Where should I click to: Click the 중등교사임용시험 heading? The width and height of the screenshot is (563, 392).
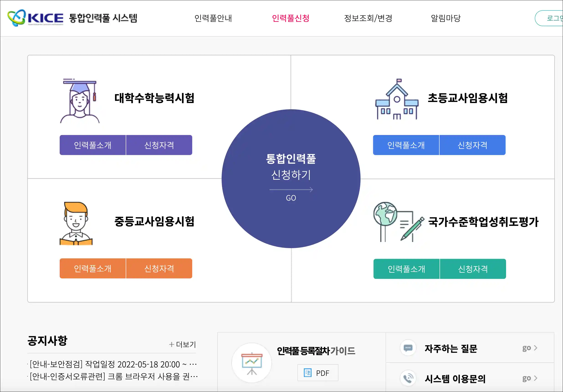coord(154,221)
